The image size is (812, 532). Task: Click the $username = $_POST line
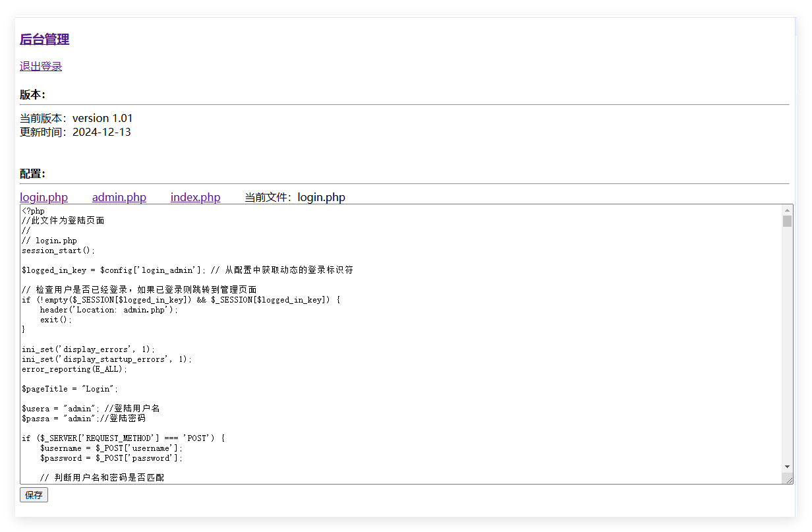pyautogui.click(x=111, y=448)
